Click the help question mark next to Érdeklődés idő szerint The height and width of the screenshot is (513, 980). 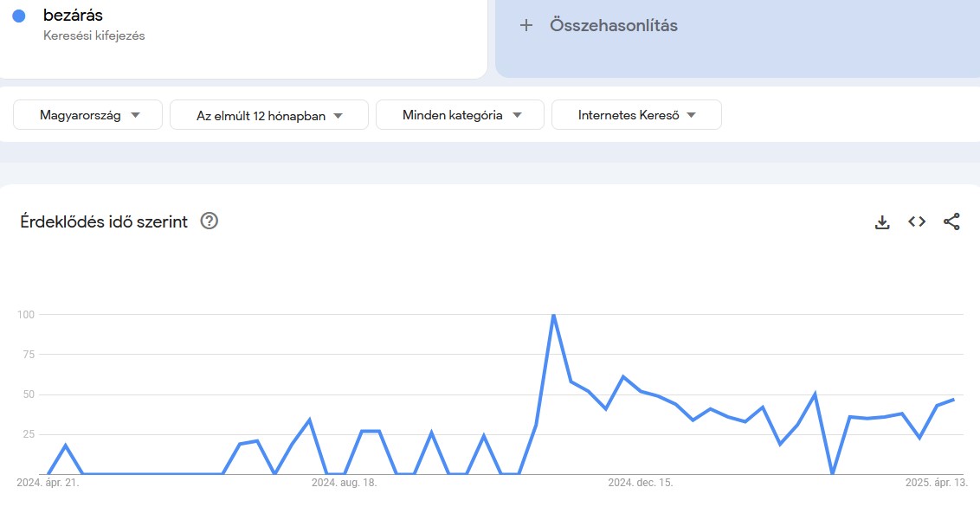click(207, 222)
